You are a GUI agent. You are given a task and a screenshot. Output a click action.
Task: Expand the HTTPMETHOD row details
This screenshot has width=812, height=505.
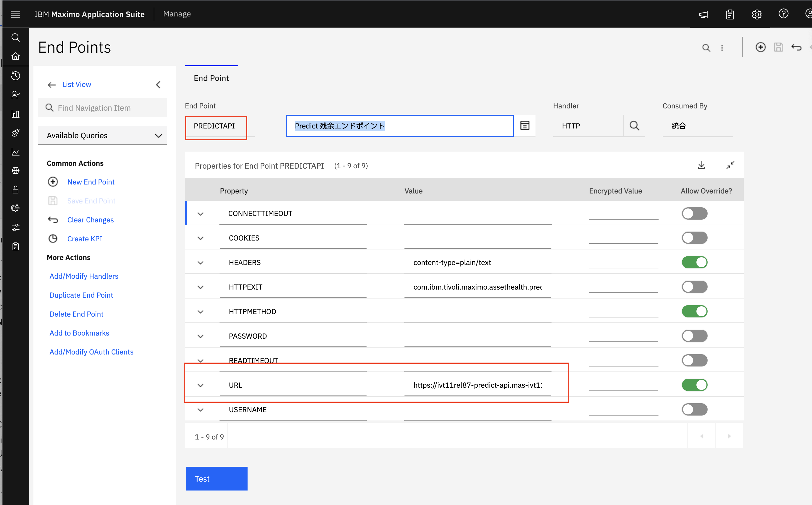pos(200,312)
